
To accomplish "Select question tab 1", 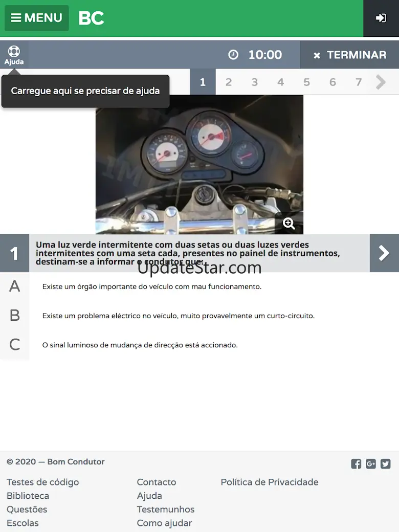I will 203,82.
